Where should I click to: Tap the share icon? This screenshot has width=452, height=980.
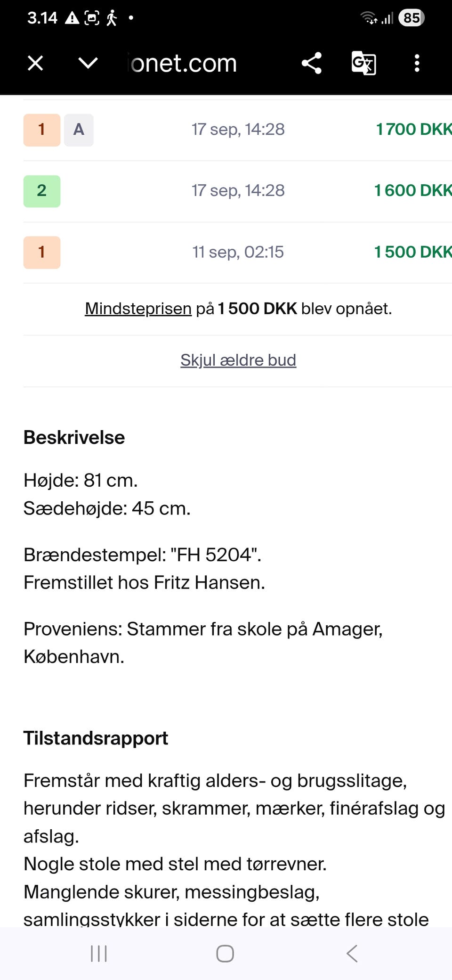[311, 63]
